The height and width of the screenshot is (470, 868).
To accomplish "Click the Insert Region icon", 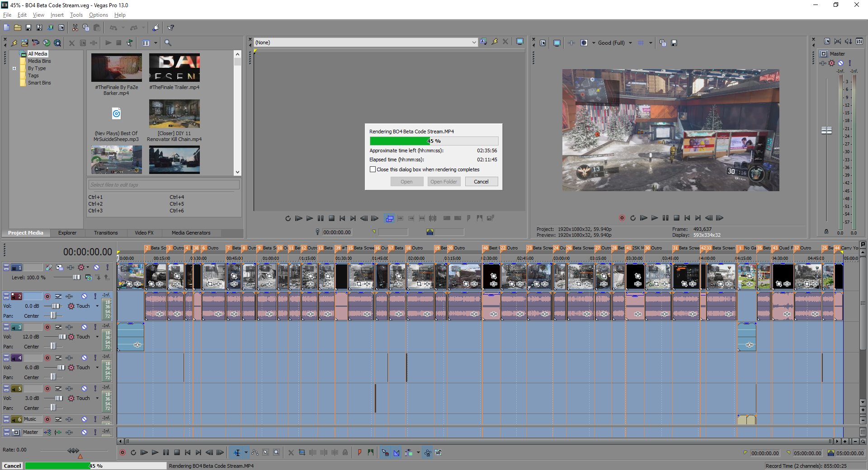I will click(371, 452).
